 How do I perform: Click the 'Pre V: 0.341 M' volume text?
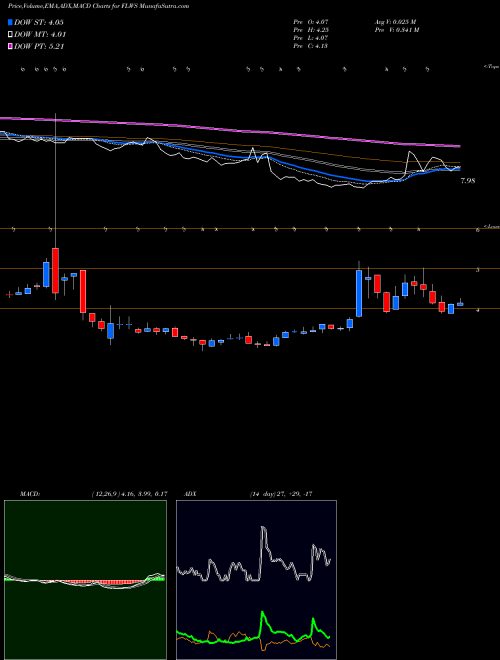pos(396,30)
